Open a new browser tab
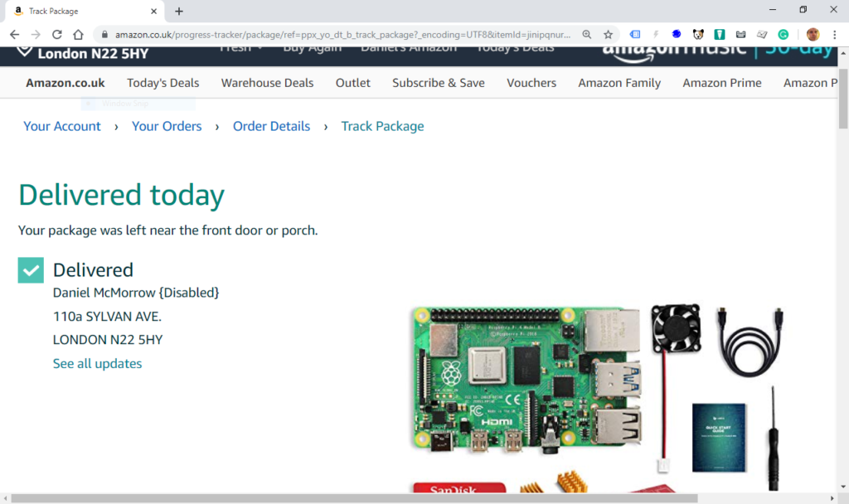The height and width of the screenshot is (504, 849). pos(179,11)
